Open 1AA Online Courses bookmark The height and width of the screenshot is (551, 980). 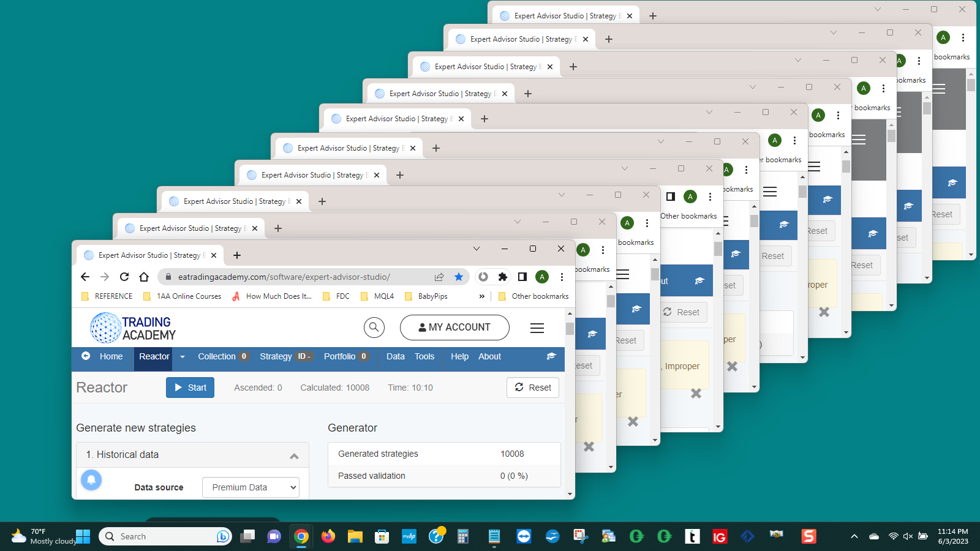(x=182, y=296)
